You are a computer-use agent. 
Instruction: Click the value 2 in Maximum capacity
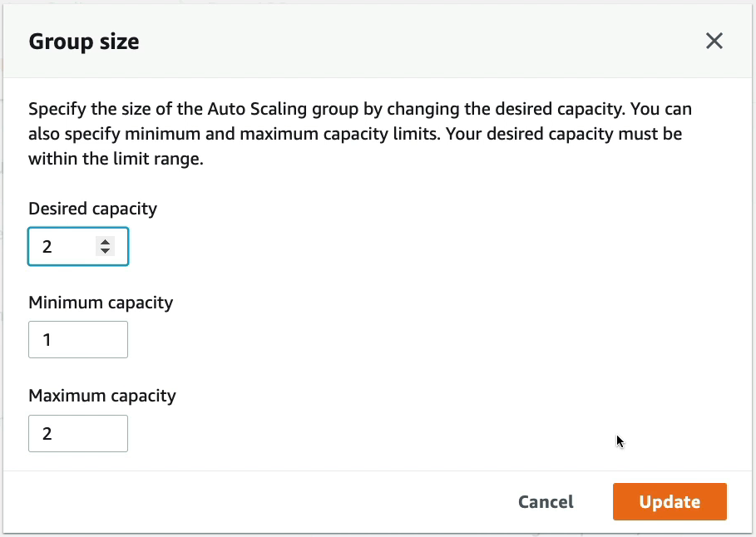pyautogui.click(x=47, y=434)
